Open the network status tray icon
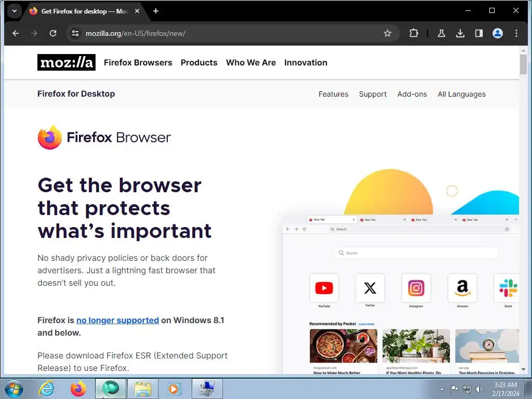532x399 pixels. [x=467, y=389]
